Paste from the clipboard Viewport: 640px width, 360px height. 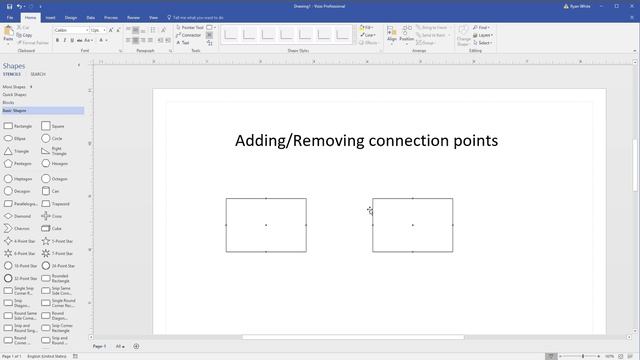[x=8, y=35]
